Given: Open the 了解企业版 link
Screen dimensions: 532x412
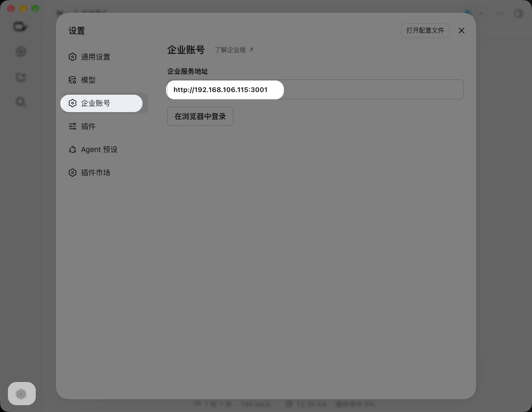Looking at the screenshot, I should click(234, 49).
